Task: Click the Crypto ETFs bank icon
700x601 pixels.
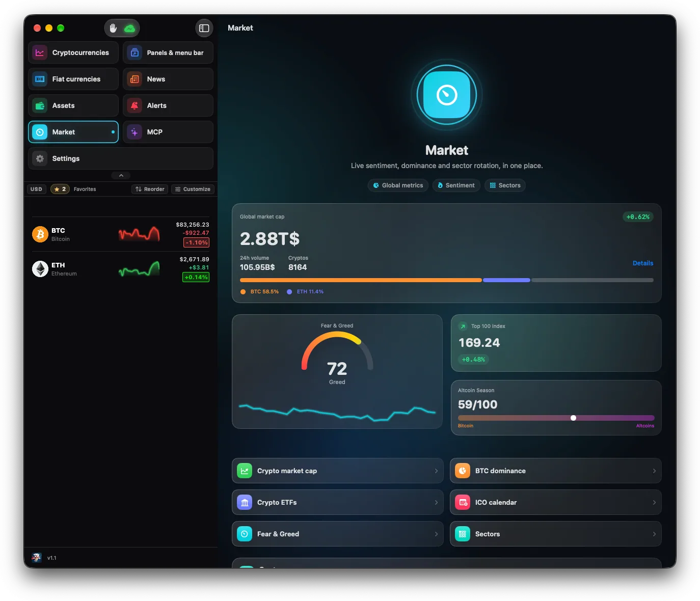Action: [x=245, y=502]
